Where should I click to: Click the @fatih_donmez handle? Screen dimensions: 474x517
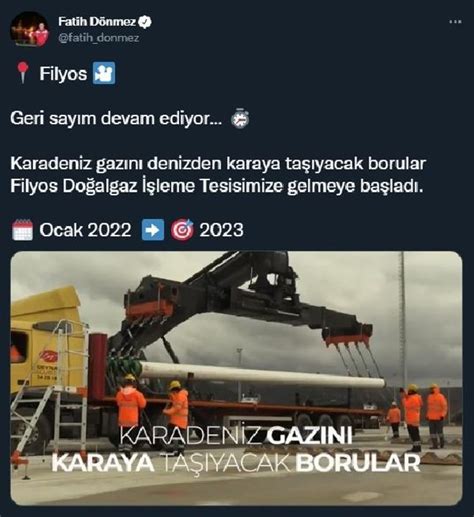click(x=98, y=38)
